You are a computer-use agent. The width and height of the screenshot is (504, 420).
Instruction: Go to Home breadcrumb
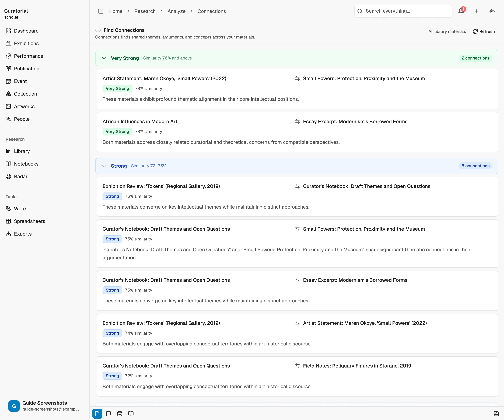click(116, 11)
